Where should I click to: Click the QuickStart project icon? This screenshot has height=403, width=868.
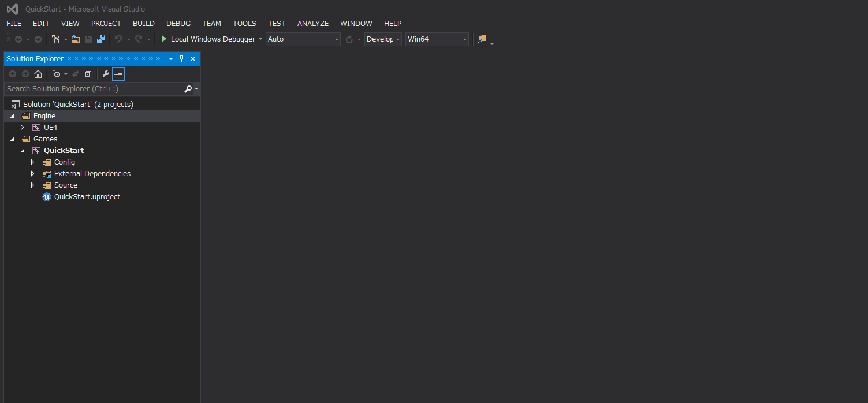pos(36,151)
